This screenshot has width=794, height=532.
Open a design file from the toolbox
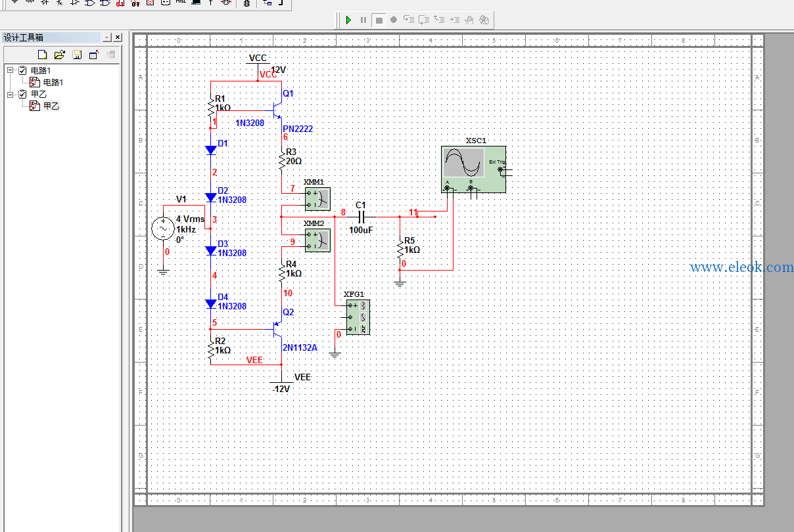(x=60, y=55)
